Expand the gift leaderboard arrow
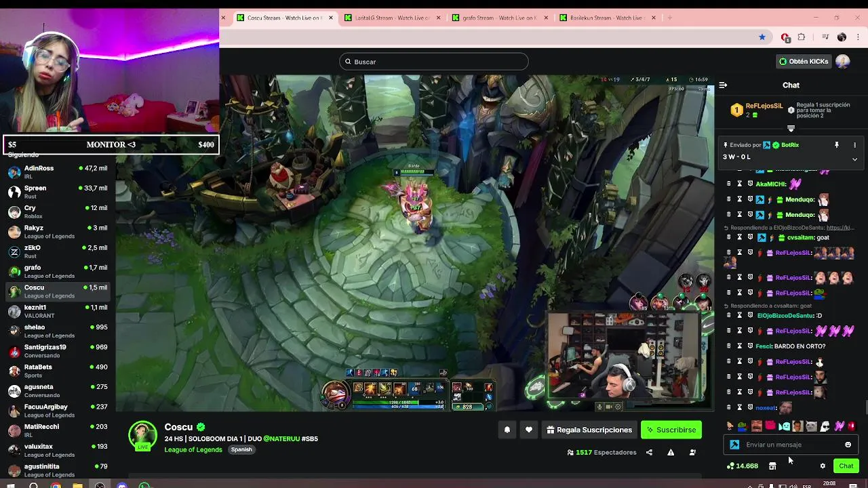Screen dimensions: 868x488 [x=791, y=129]
